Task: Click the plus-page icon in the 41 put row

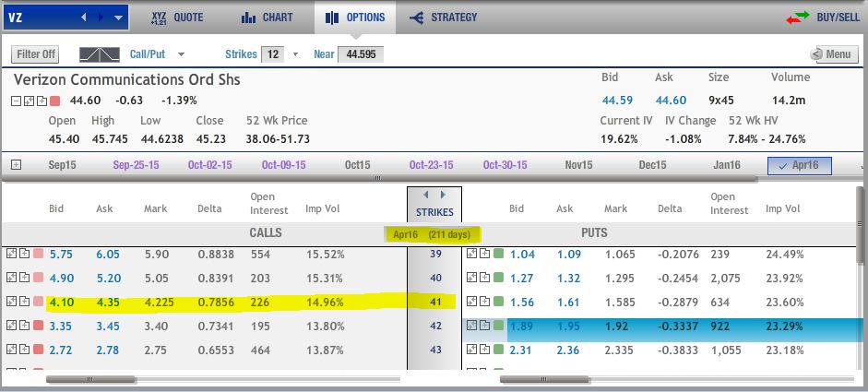Action: 484,302
